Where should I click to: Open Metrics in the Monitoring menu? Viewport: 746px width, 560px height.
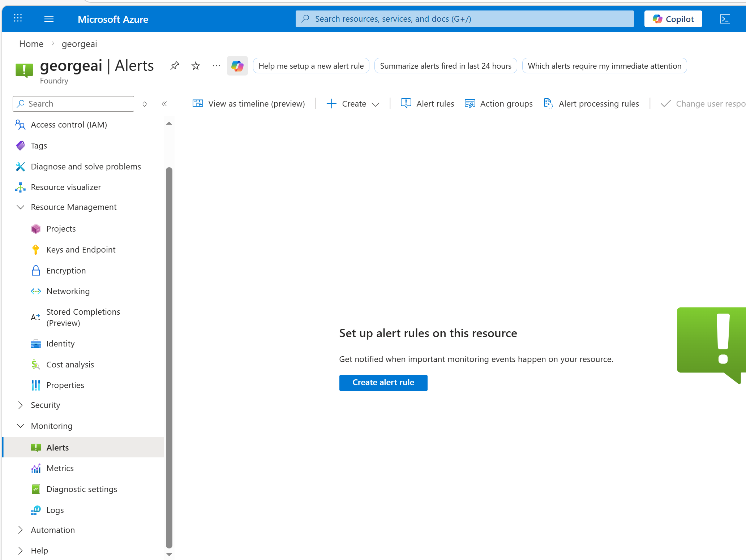(60, 468)
